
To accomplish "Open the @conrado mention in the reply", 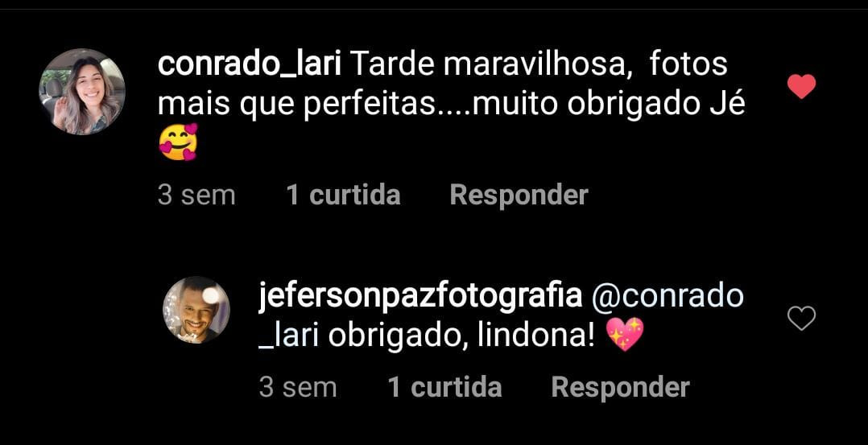I will [x=668, y=297].
